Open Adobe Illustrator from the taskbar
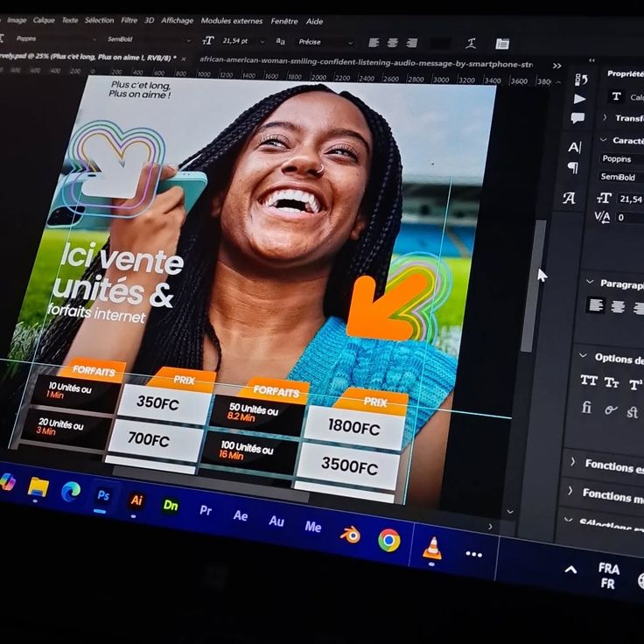 click(136, 500)
